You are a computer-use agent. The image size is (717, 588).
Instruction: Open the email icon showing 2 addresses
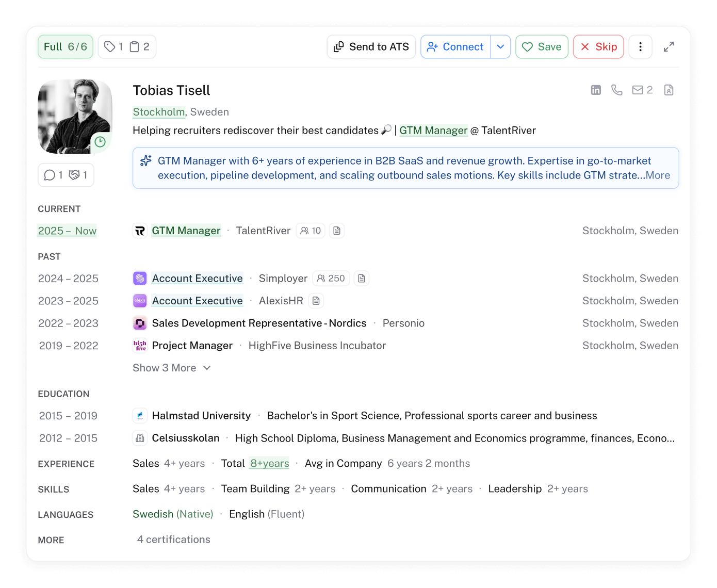[638, 90]
